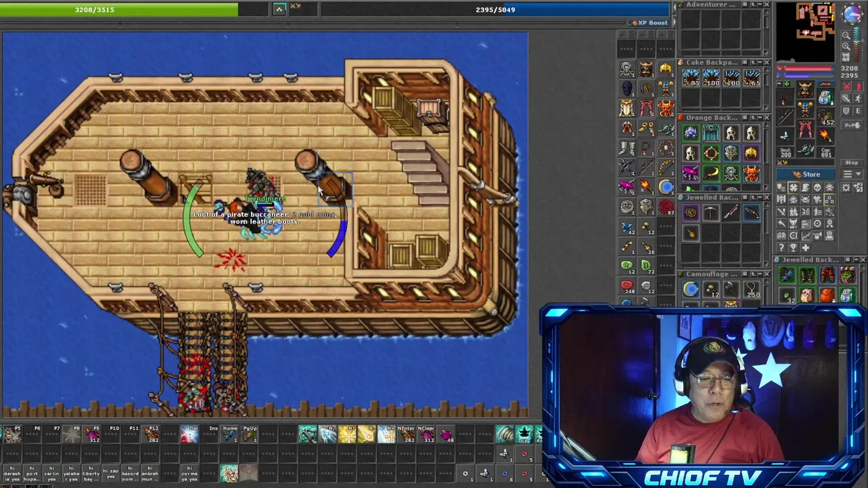The image size is (868, 488).
Task: Open the question mark help icon
Action: tap(781, 247)
